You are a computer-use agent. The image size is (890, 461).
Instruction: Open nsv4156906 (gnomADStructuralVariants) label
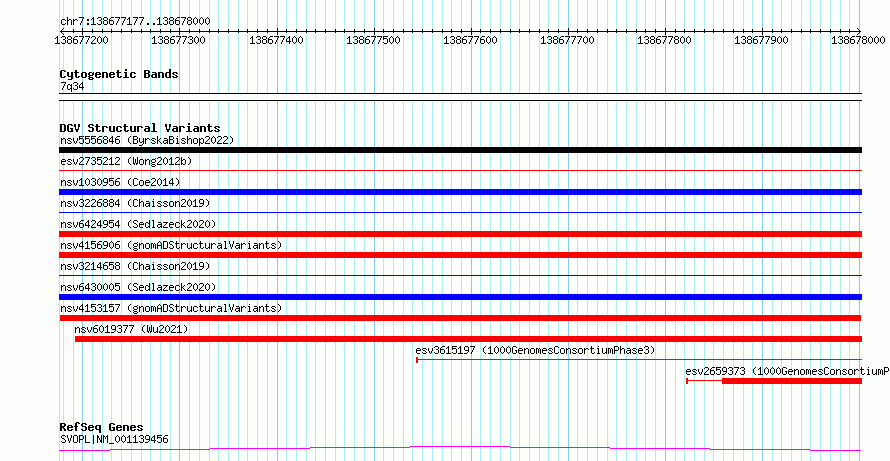click(x=171, y=245)
